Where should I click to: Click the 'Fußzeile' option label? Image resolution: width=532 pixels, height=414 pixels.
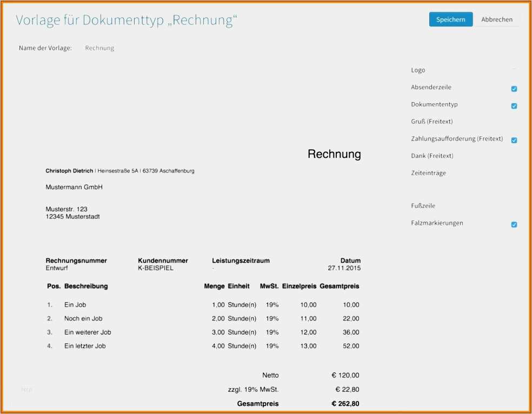pos(423,206)
